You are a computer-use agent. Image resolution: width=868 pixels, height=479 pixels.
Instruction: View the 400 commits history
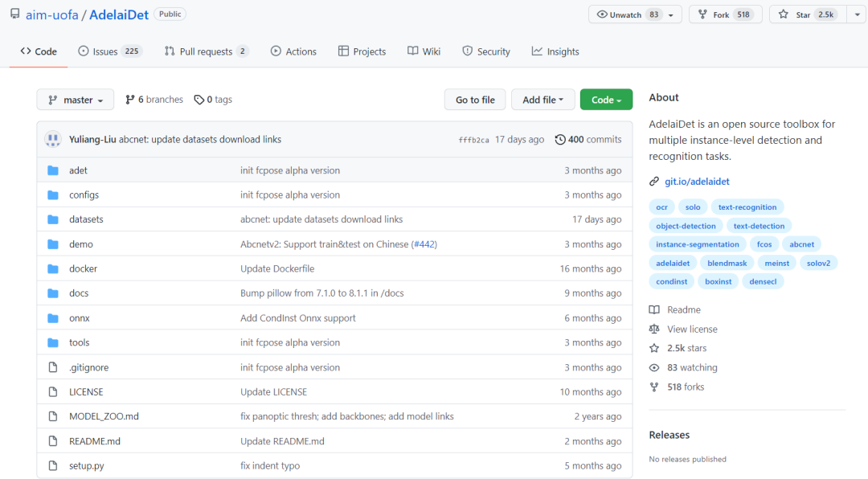(588, 140)
